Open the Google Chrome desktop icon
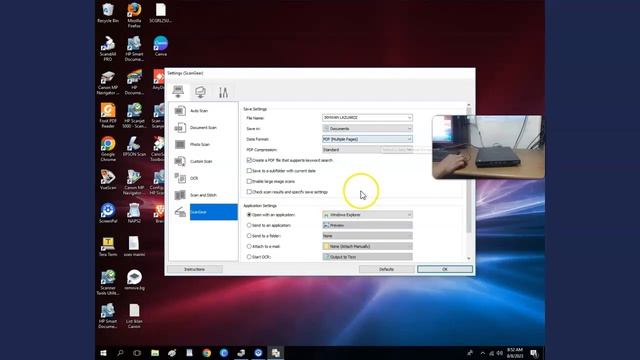 (108, 149)
